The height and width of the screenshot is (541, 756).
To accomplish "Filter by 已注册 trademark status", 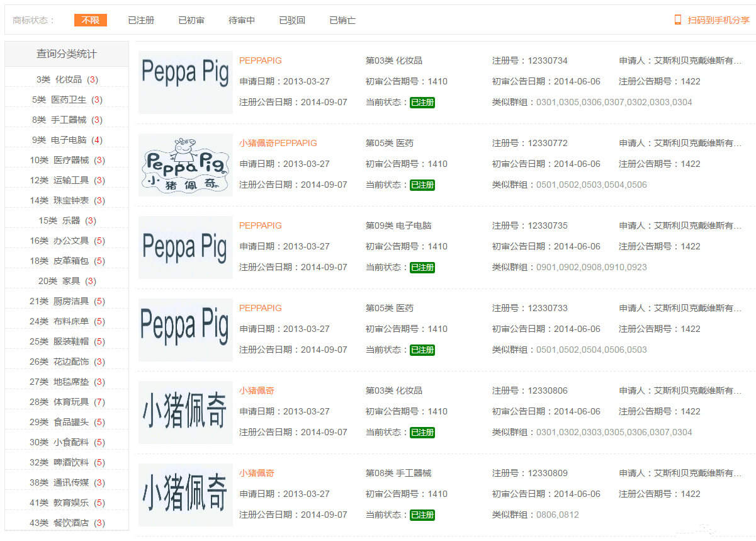I will point(141,20).
